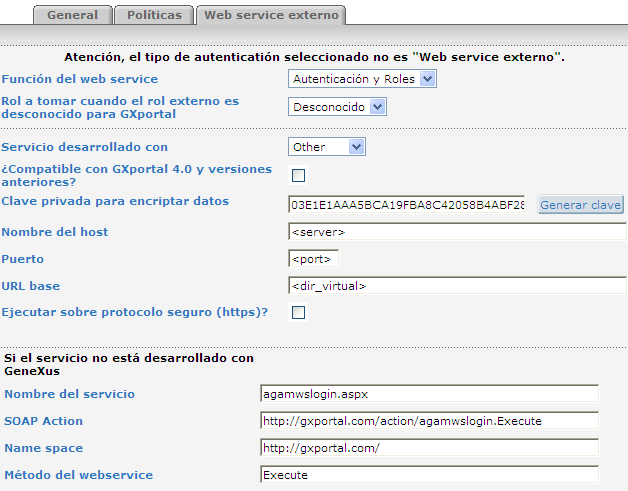Viewport: 628px width, 491px height.
Task: Click the Generar clave button
Action: [581, 204]
